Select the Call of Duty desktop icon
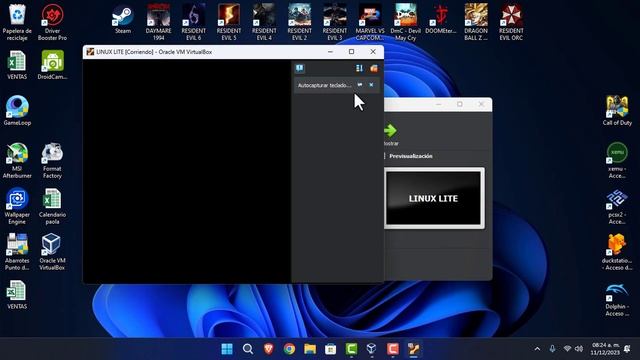640x360 pixels. click(617, 111)
